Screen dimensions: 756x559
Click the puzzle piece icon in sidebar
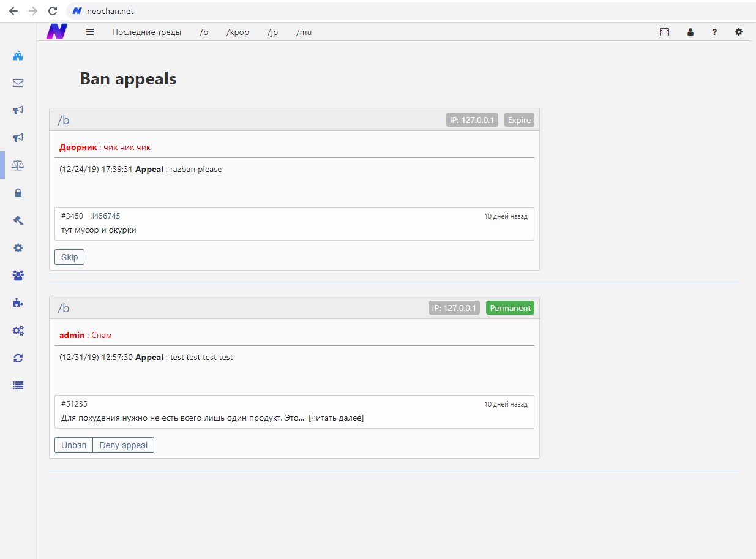pyautogui.click(x=18, y=302)
